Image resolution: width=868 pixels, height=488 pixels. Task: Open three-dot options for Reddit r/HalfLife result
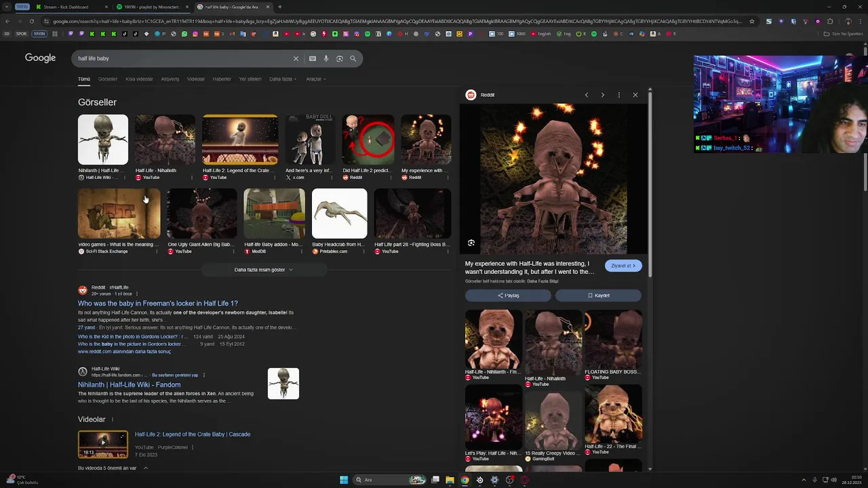coord(136,293)
